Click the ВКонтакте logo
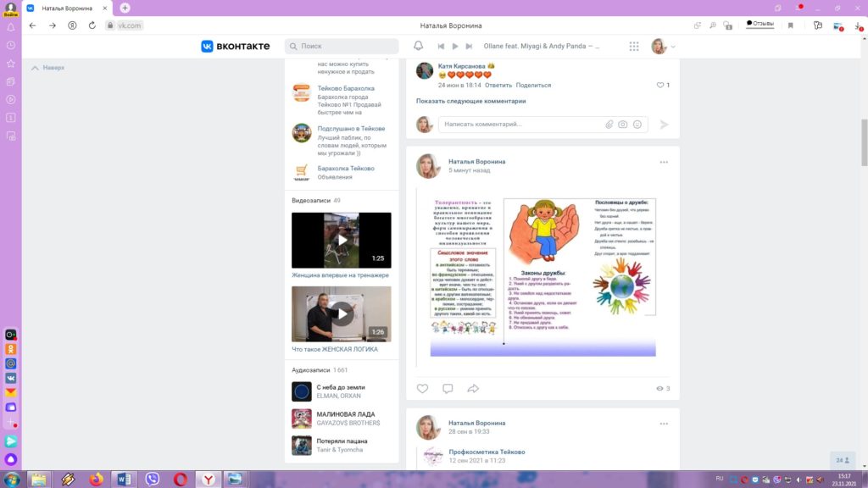Screen dimensions: 868x488 236,47
